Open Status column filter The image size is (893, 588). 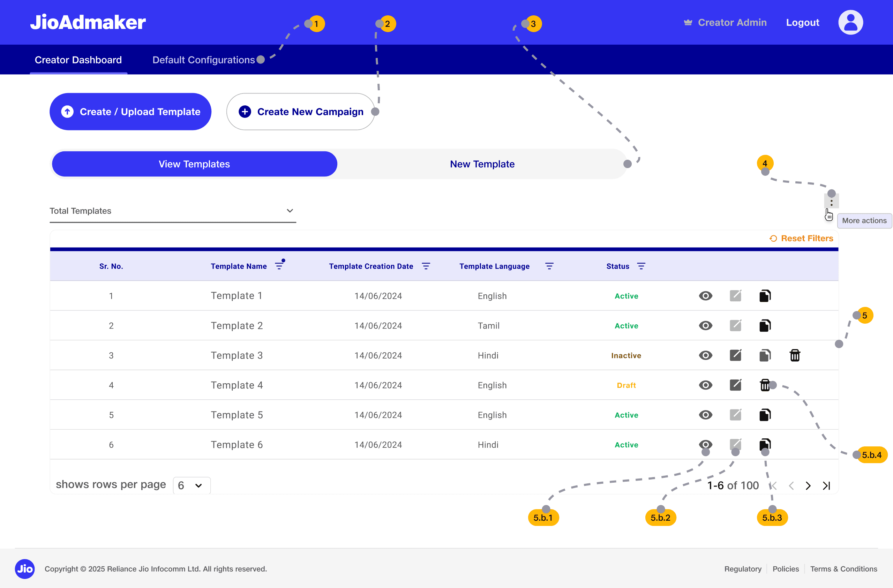[641, 266]
